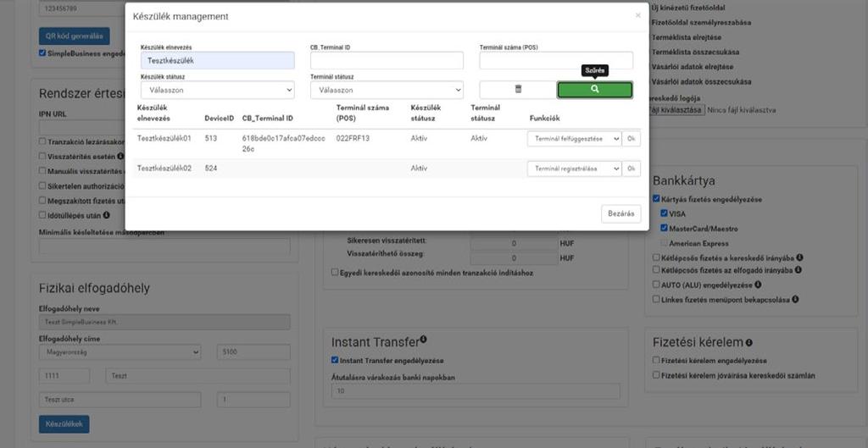The image size is (868, 448).
Task: Toggle Időtúllépés után checkbox
Action: [42, 214]
